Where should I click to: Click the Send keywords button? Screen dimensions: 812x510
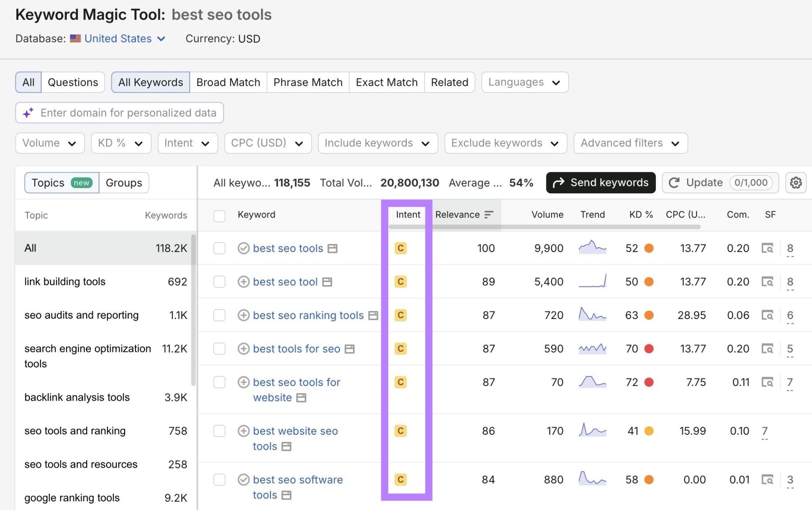pyautogui.click(x=601, y=183)
